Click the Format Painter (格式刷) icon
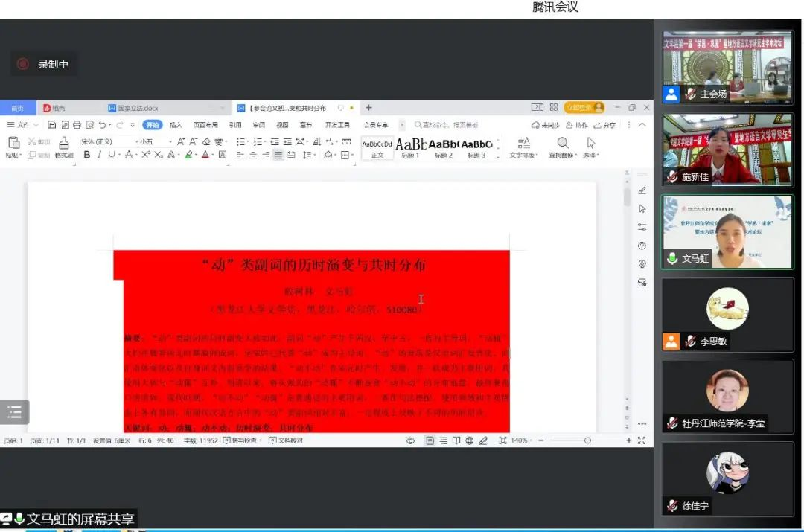This screenshot has height=532, width=804. tap(64, 143)
